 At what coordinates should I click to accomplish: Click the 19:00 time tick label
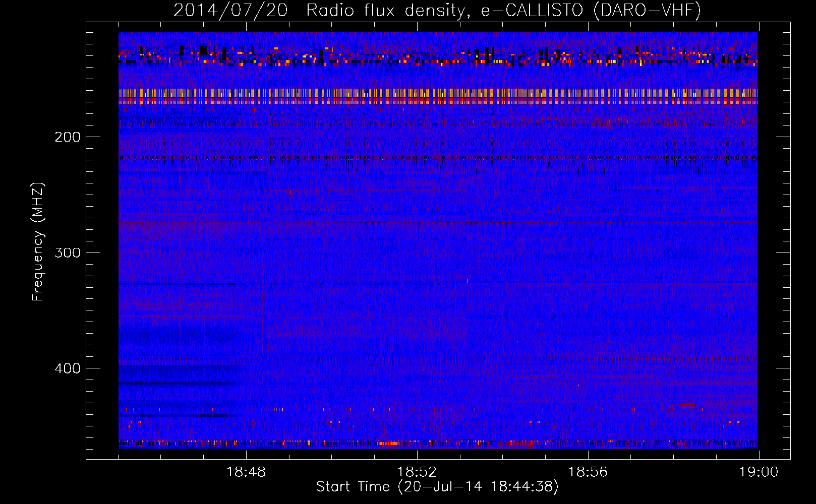tap(759, 472)
